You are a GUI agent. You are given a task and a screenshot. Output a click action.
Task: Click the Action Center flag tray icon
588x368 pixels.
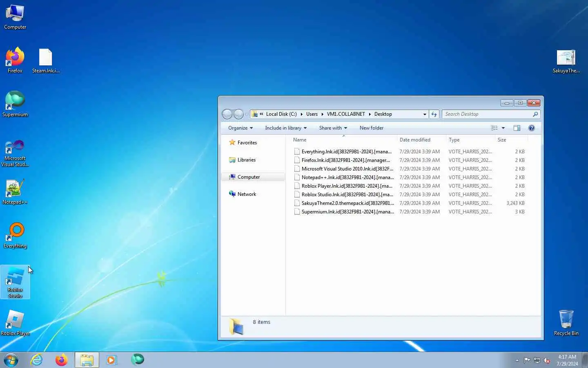527,360
